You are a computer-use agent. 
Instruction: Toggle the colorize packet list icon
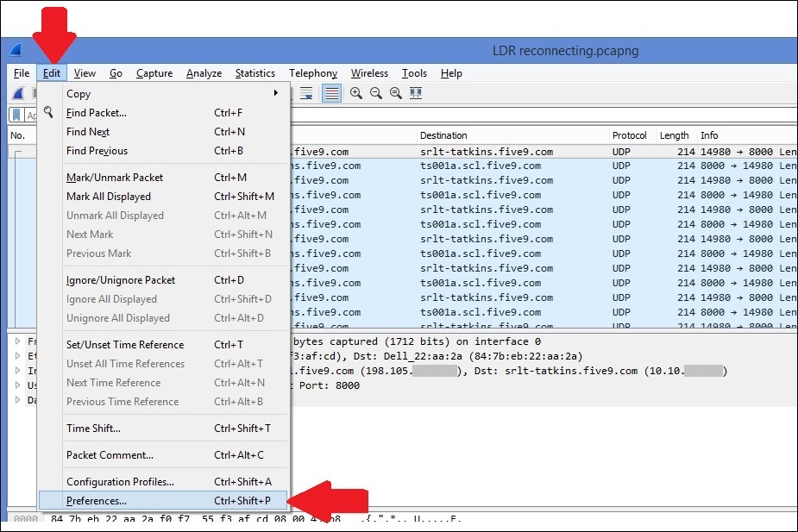pos(332,93)
